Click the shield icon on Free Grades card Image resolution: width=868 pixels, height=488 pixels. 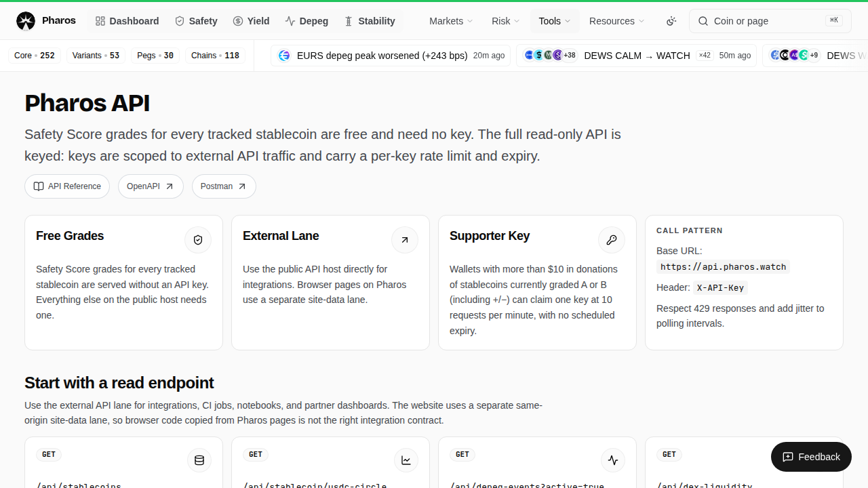click(x=198, y=240)
